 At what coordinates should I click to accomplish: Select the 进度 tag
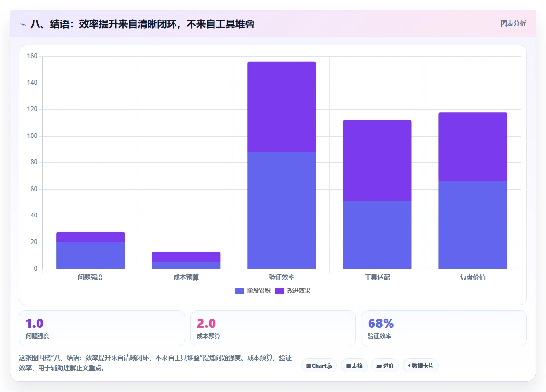point(385,366)
